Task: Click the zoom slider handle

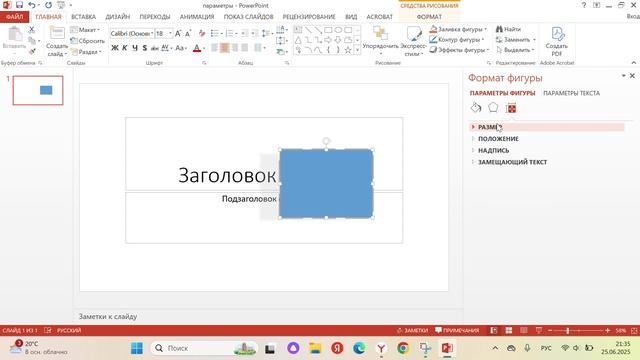Action: coord(568,330)
